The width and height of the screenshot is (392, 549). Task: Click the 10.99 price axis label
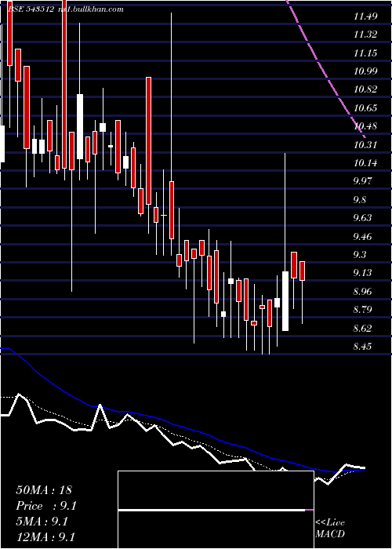(365, 71)
